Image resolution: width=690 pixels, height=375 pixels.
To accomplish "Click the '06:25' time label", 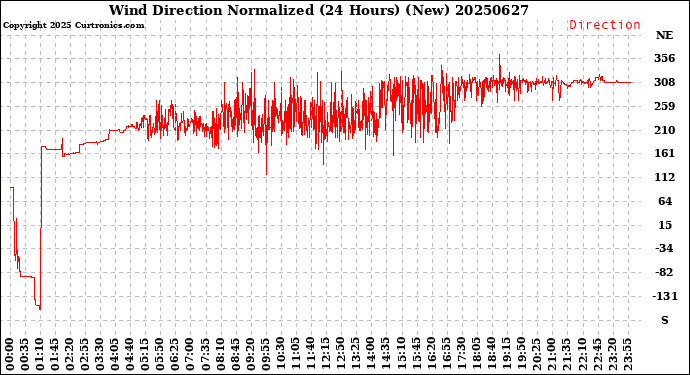I will (175, 354).
